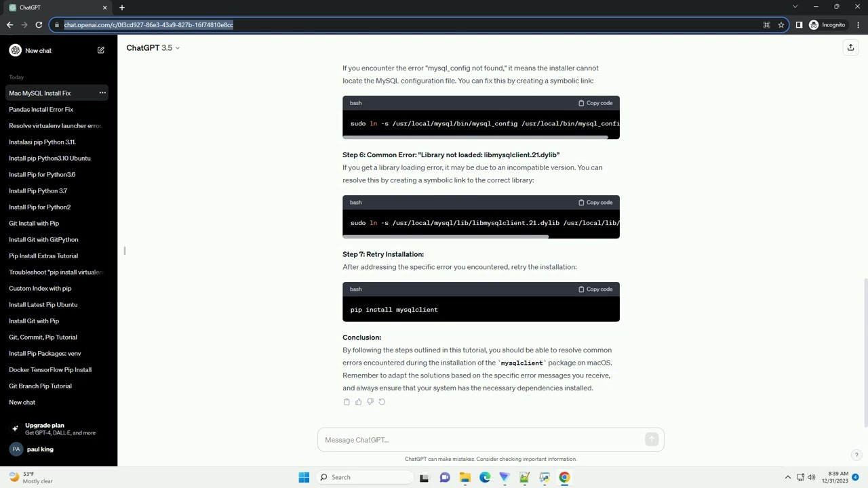Bookmark this page with star icon

(x=781, y=25)
